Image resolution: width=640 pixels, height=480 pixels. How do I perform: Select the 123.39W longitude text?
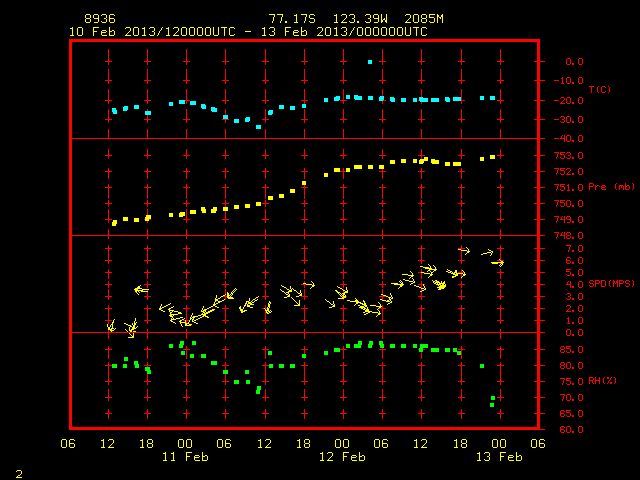(x=360, y=19)
